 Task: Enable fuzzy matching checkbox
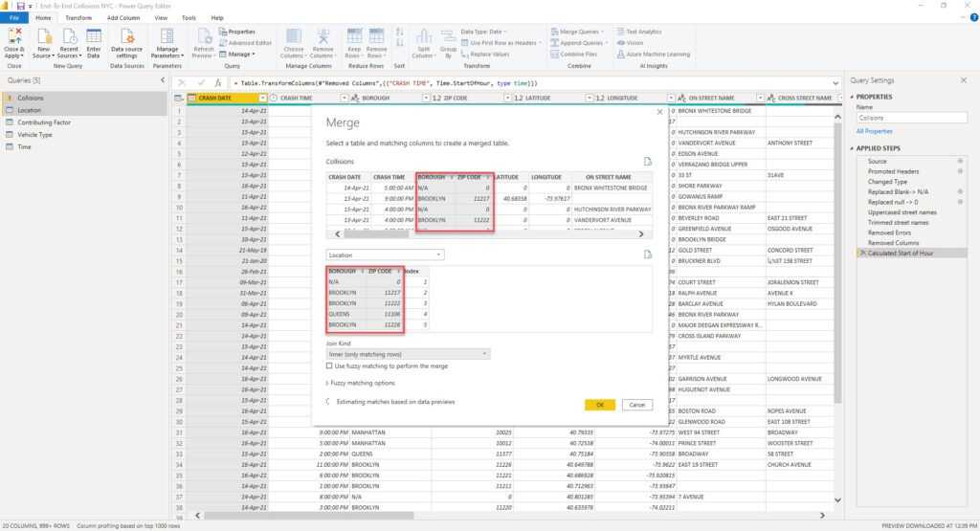pos(329,366)
